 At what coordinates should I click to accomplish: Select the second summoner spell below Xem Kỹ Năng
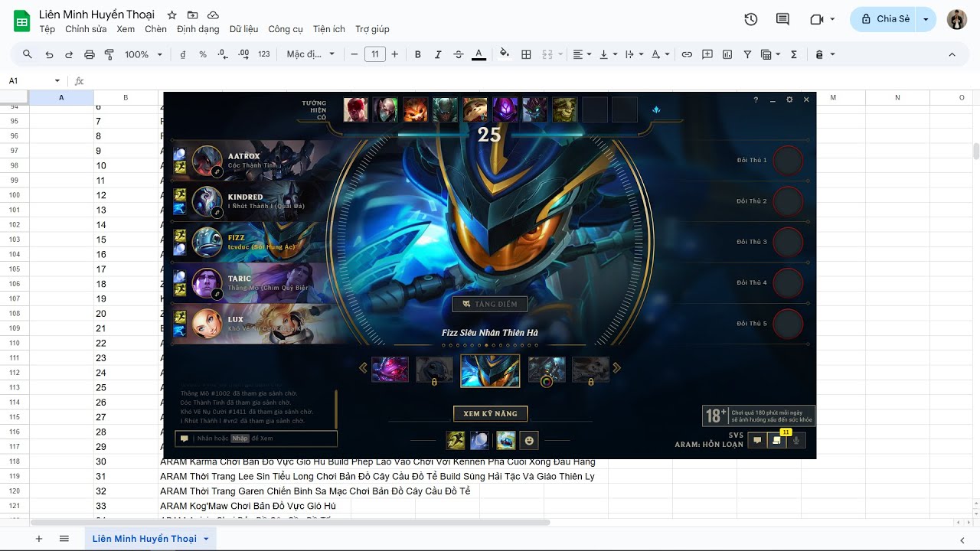pyautogui.click(x=480, y=440)
